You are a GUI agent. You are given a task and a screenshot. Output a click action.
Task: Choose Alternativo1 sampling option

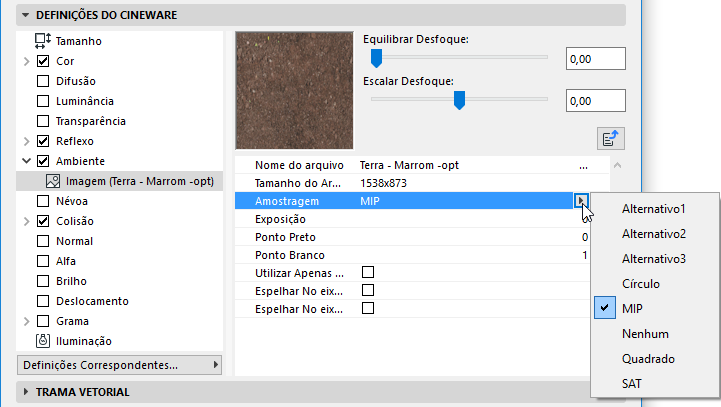(x=655, y=209)
